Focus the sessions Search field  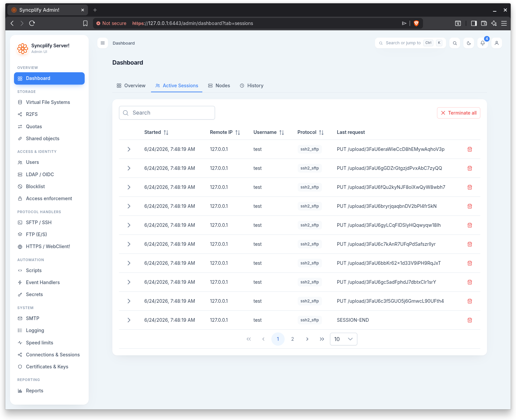(167, 113)
